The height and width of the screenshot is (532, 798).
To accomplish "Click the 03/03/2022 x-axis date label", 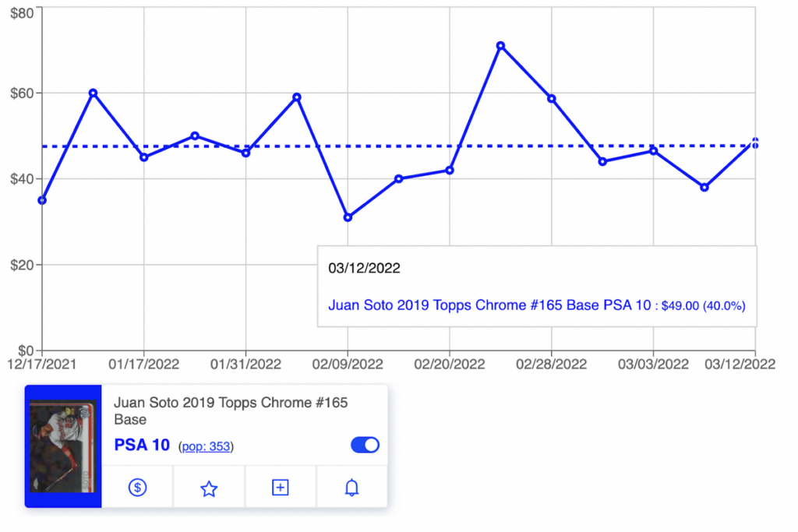I will [x=653, y=365].
